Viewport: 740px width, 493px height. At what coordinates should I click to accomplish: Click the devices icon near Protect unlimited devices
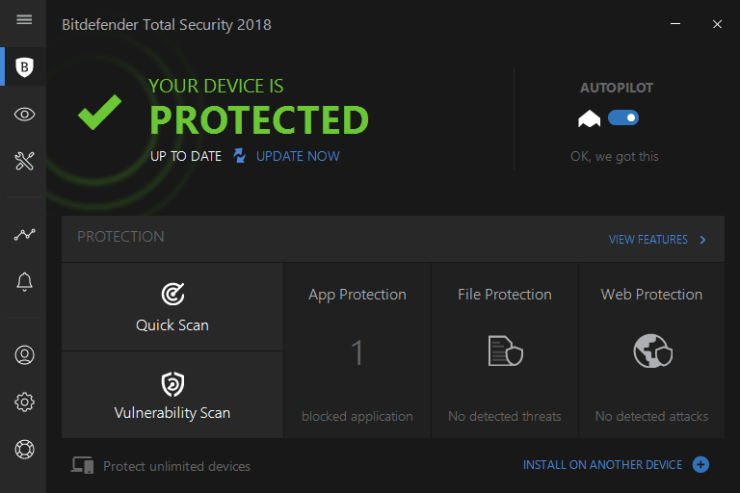tap(83, 465)
